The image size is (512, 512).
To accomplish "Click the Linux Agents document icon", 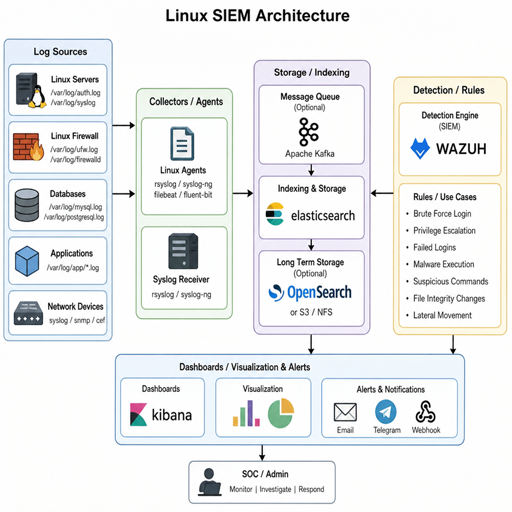I will click(182, 144).
